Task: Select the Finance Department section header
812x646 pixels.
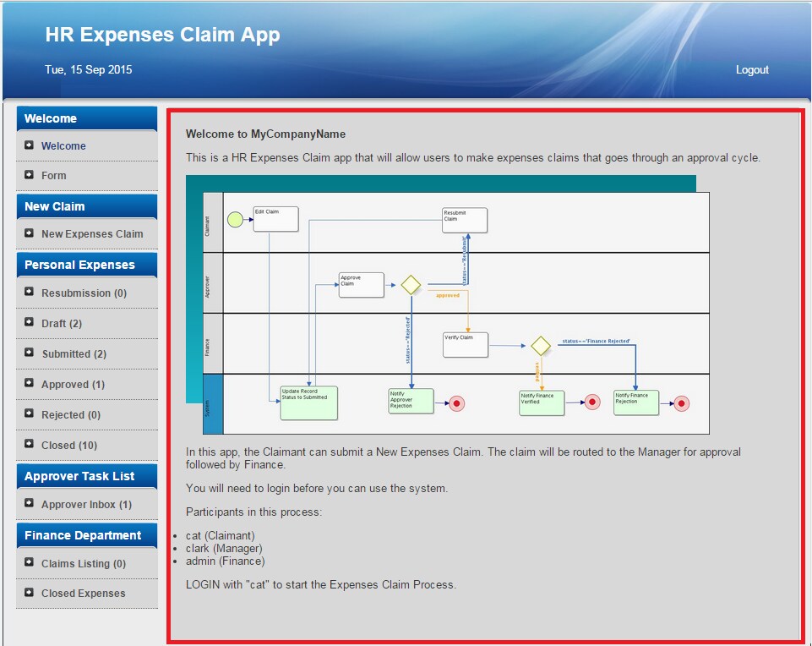Action: click(87, 535)
